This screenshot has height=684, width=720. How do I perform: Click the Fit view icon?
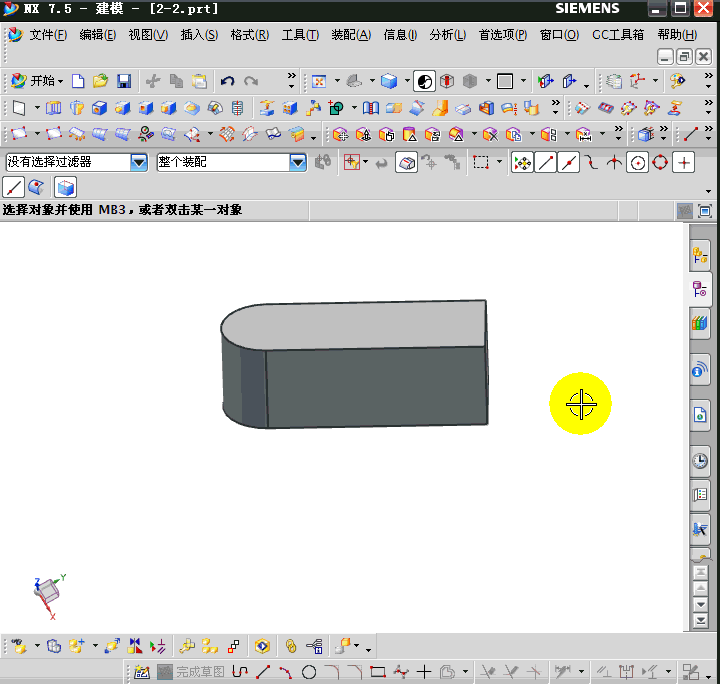point(319,82)
